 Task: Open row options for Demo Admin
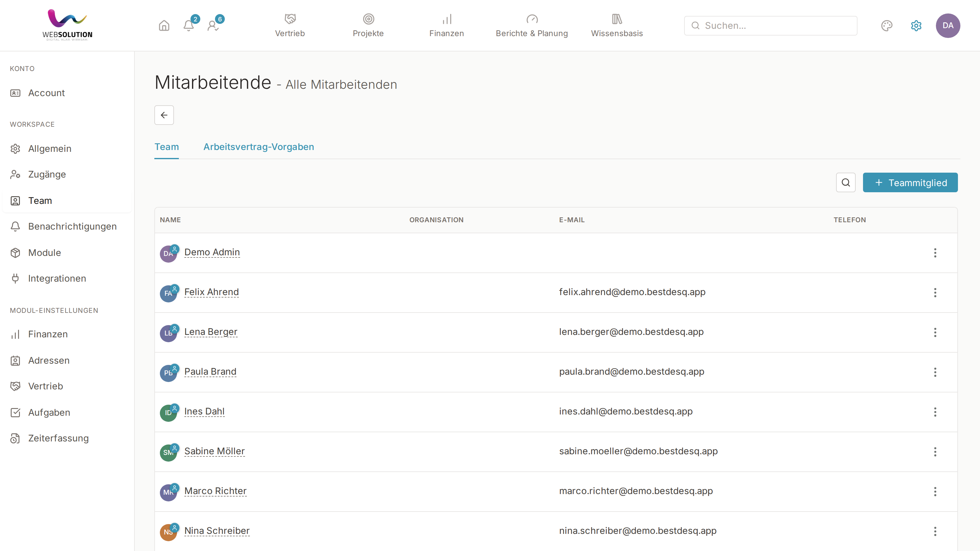pyautogui.click(x=935, y=253)
